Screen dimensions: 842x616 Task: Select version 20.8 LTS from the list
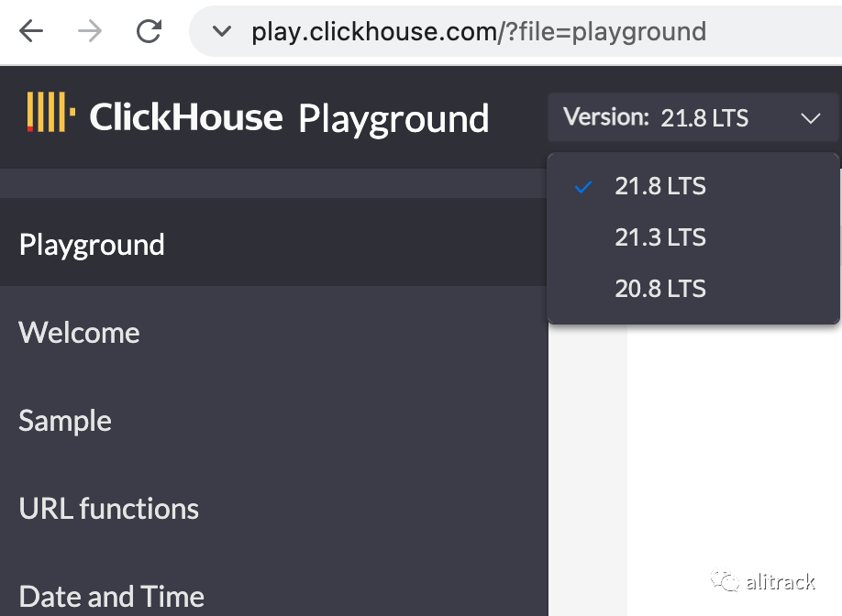click(660, 288)
